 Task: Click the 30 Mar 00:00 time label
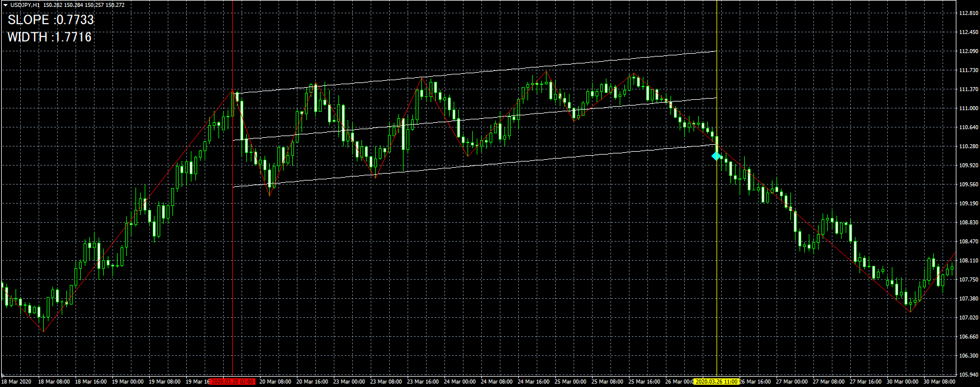pos(903,382)
